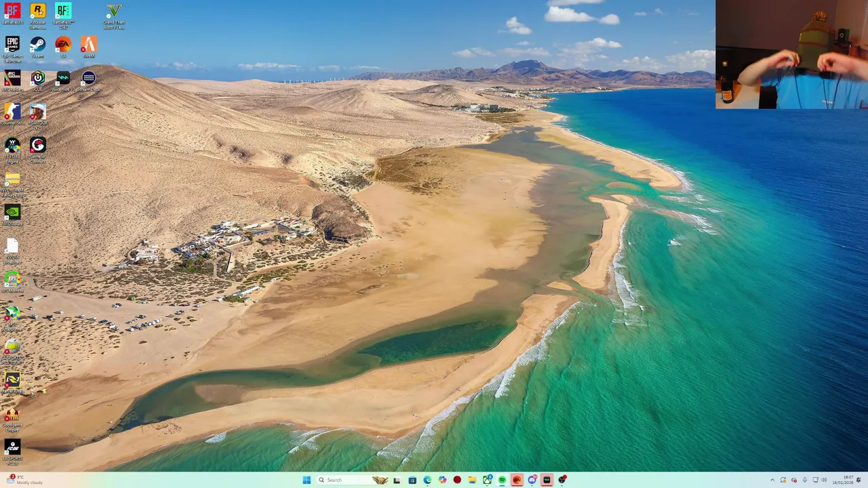
Task: Select the PGA TOUR 2K desktop shortcut
Action: tap(38, 115)
